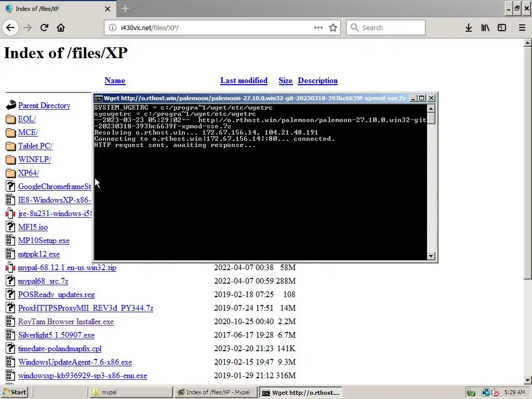Switch to Index of /files/XP - Mypal taskbar button
Viewport: 532px width, 399px height.
[x=216, y=392]
